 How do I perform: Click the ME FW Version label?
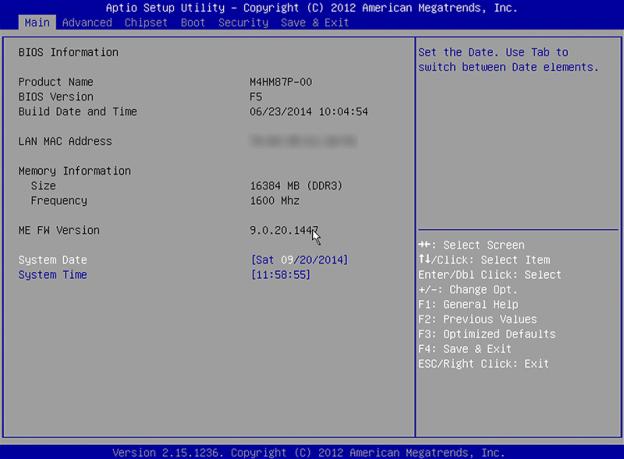59,230
